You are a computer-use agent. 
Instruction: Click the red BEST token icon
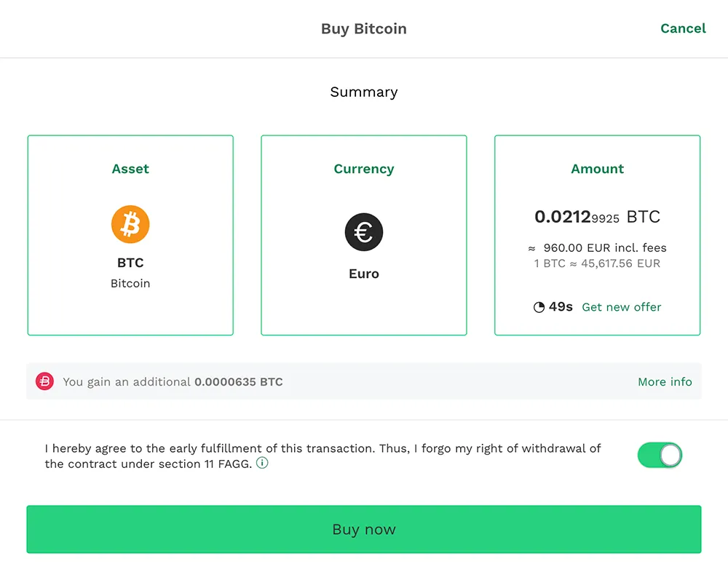coord(45,381)
